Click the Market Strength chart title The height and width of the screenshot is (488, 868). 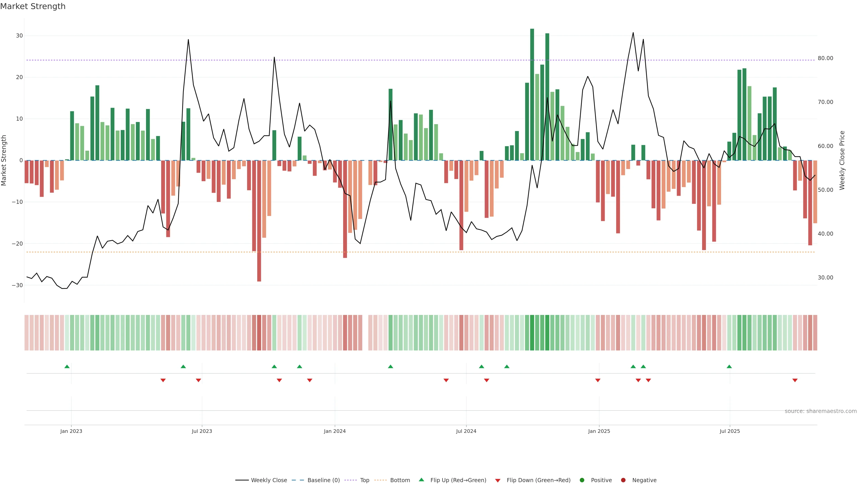tap(33, 6)
